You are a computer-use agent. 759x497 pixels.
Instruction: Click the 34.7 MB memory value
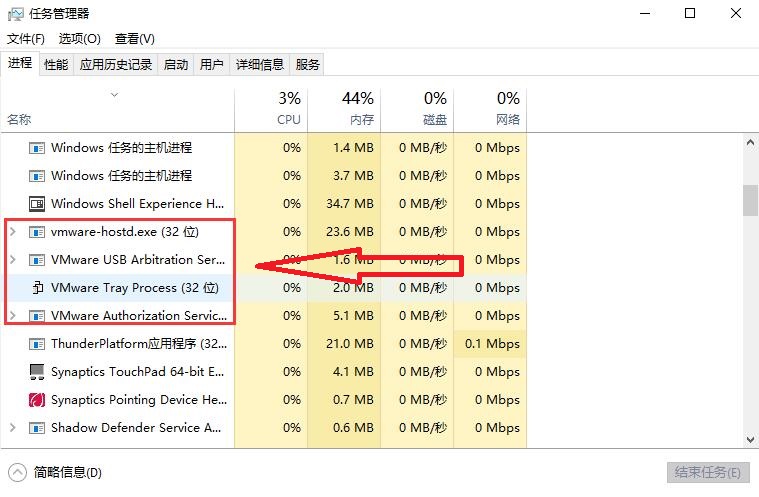point(349,204)
